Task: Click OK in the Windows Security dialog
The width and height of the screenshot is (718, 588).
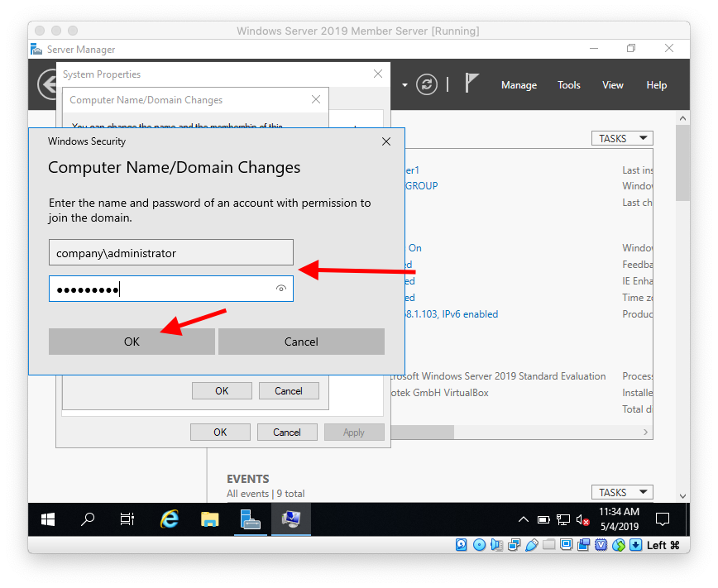Action: [x=132, y=341]
